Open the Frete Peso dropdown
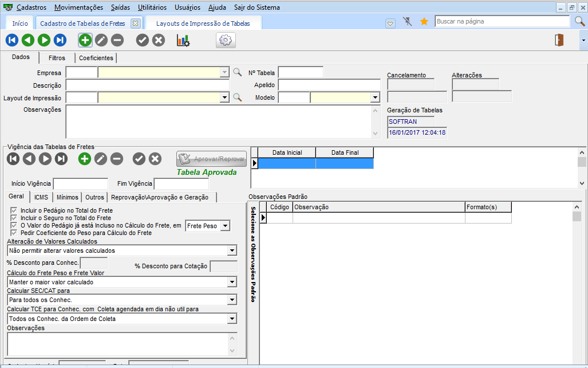Image resolution: width=588 pixels, height=368 pixels. pos(225,226)
